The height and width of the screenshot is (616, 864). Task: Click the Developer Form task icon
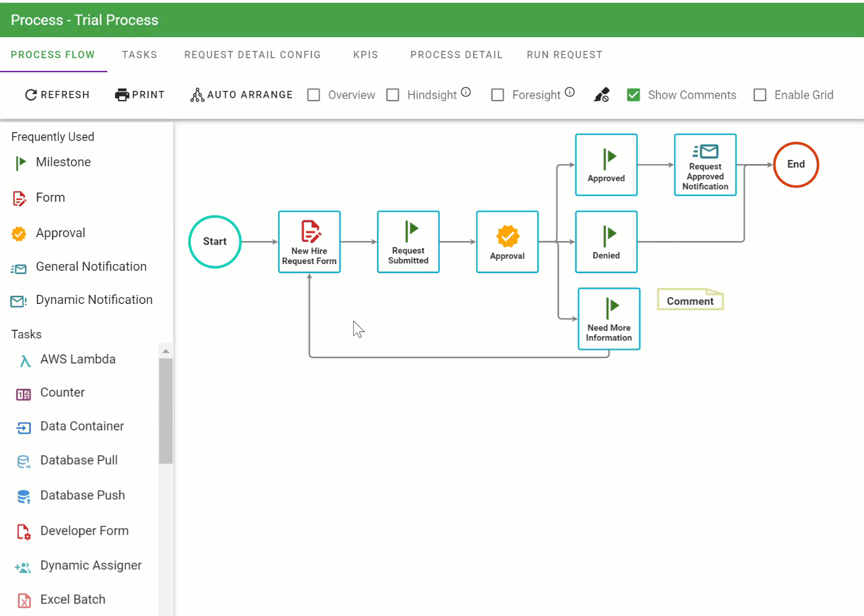point(23,532)
